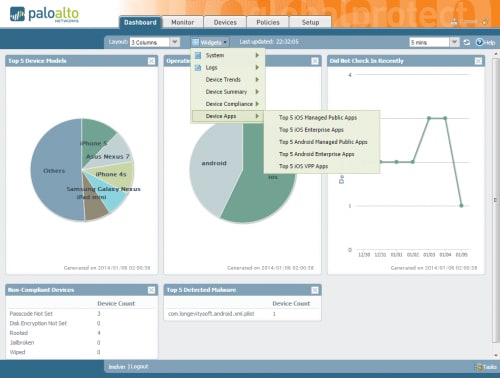This screenshot has width=500, height=378.
Task: Expand the Widgets dropdown menu
Action: [x=210, y=42]
